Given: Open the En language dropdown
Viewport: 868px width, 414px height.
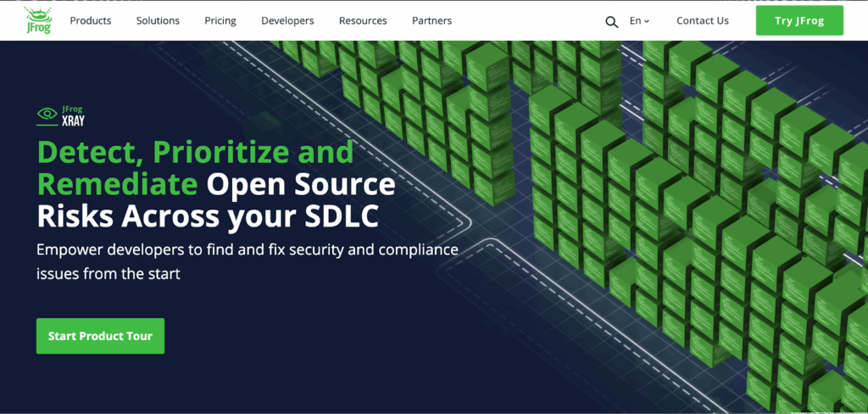Looking at the screenshot, I should pos(639,20).
